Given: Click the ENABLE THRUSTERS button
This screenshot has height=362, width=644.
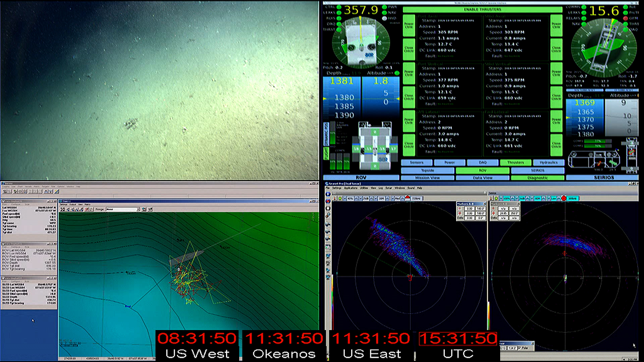Looking at the screenshot, I should pos(482,9).
